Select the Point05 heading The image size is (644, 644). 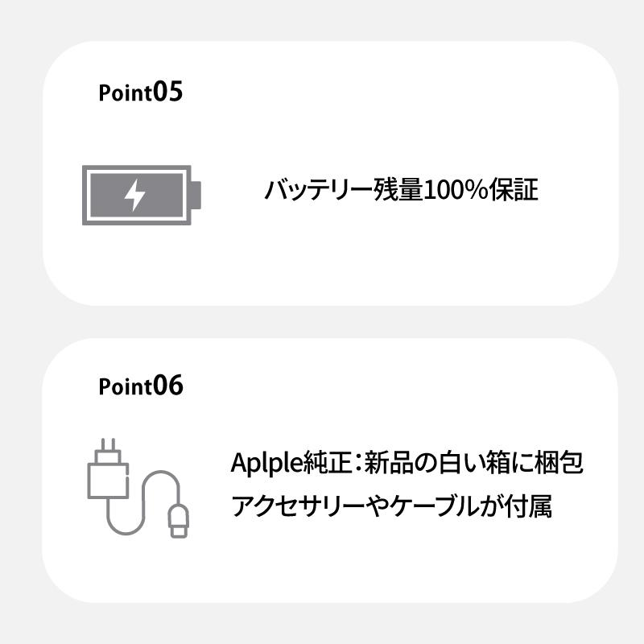[140, 92]
